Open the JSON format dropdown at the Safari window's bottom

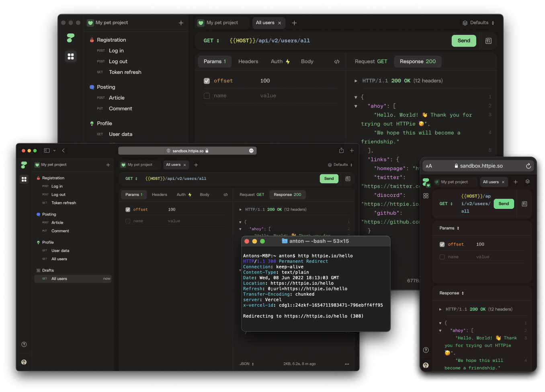click(x=247, y=364)
